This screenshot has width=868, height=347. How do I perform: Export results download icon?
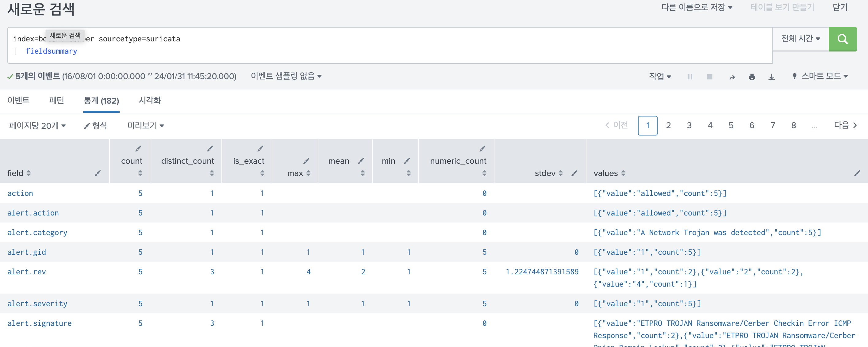[x=771, y=77]
